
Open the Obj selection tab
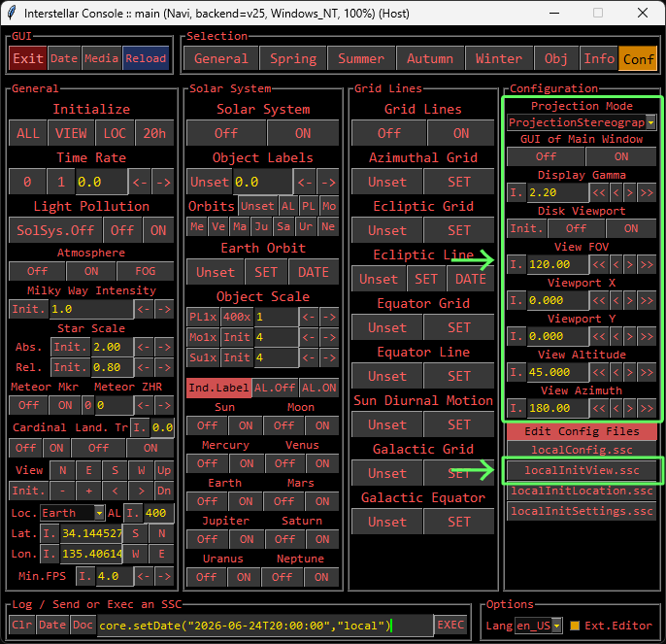[x=556, y=58]
